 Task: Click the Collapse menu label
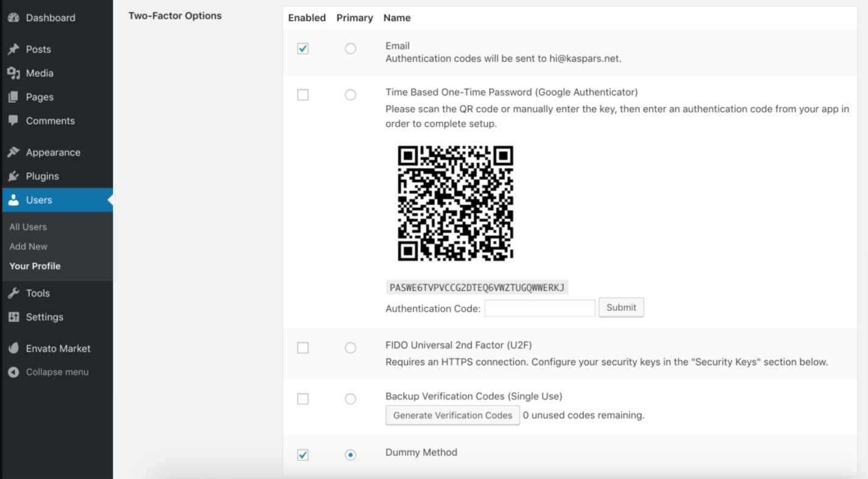coord(57,372)
